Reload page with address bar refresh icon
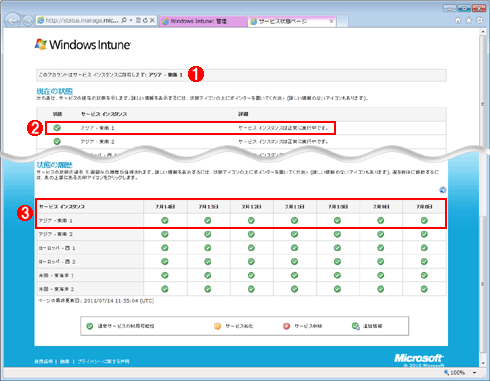Image resolution: width=490 pixels, height=381 pixels. [x=145, y=20]
